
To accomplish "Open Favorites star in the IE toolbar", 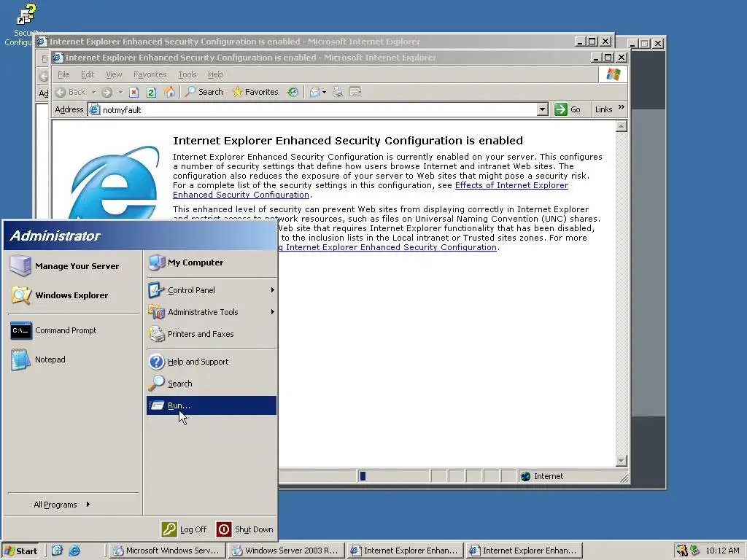I will (255, 92).
